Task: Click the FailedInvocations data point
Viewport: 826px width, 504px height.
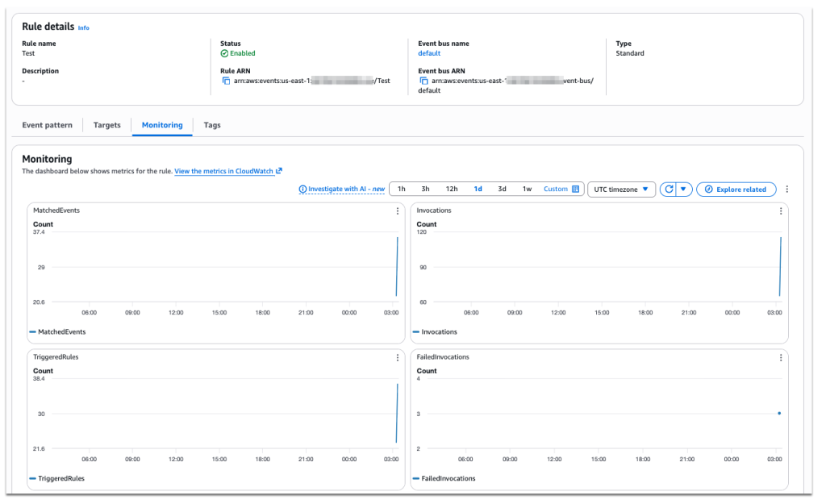Action: [778, 413]
